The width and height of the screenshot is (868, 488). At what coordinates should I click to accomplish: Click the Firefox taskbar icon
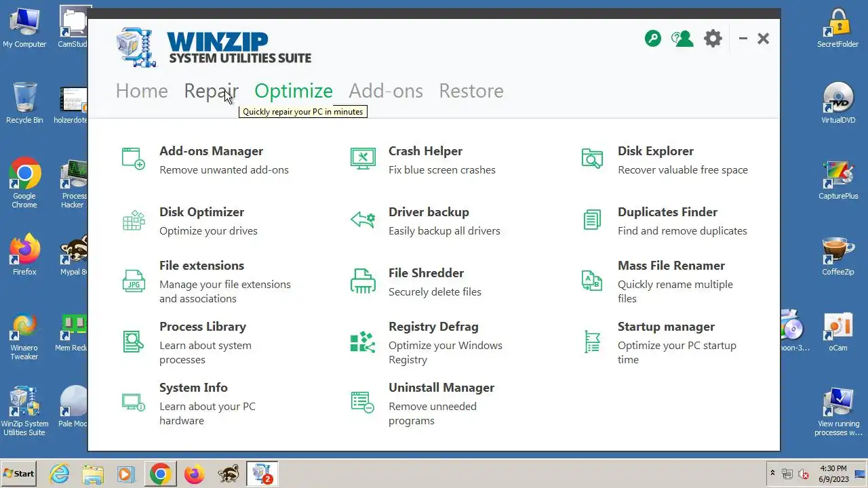(194, 474)
